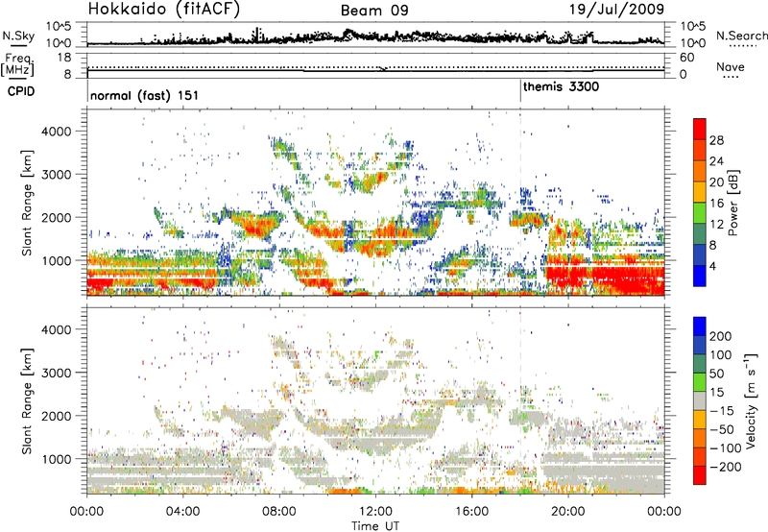This screenshot has height=532, width=768.
Task: Click the Velocity 'm s-1' colorbar label
Action: point(750,400)
